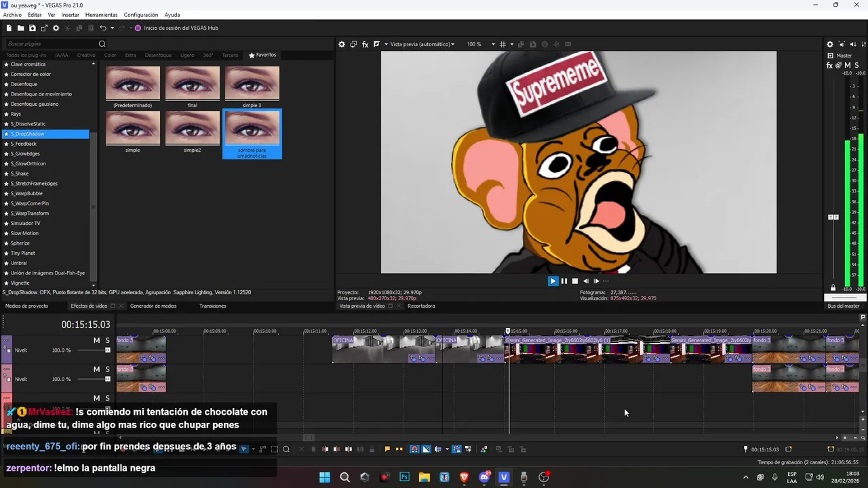Viewport: 868px width, 488px height.
Task: Play the preview
Action: (x=553, y=281)
